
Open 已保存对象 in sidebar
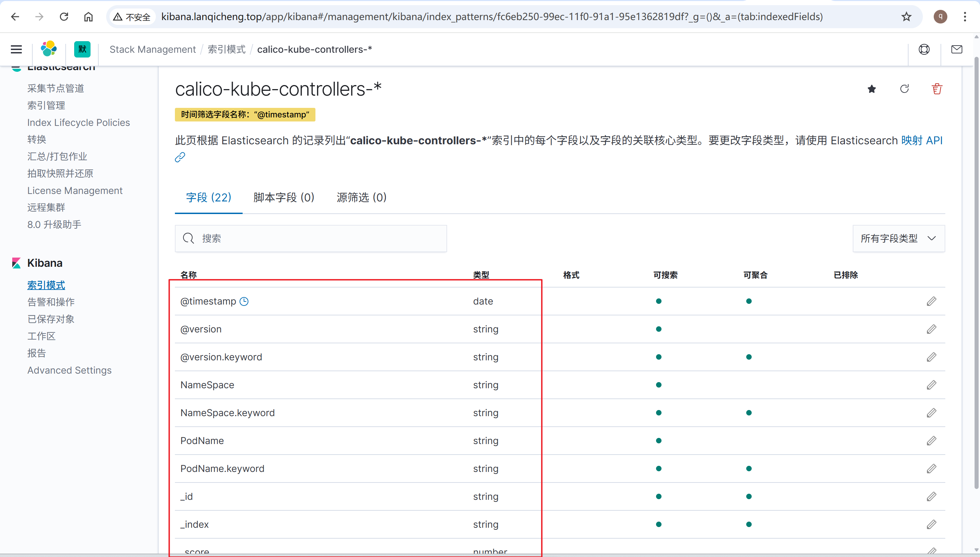pos(50,320)
